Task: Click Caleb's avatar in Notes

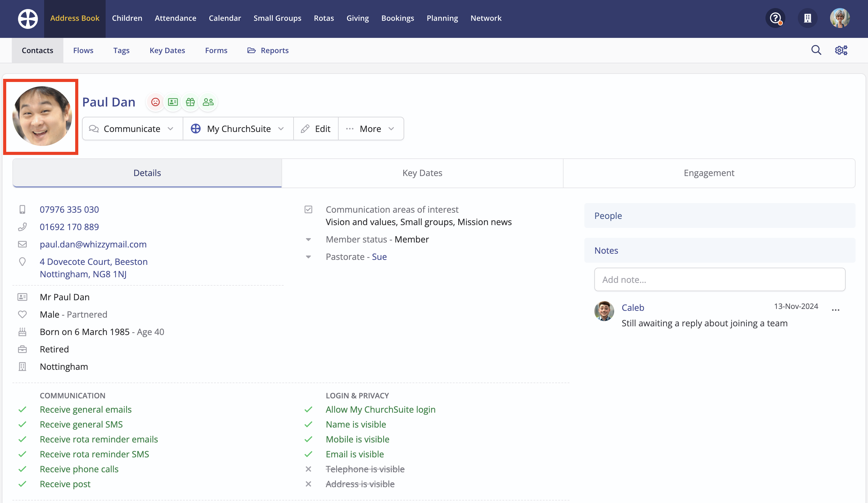Action: coord(604,311)
